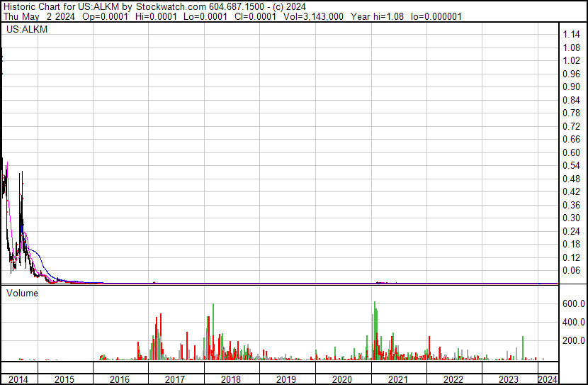Click the 0.24 price axis value
The height and width of the screenshot is (385, 588).
[572, 231]
